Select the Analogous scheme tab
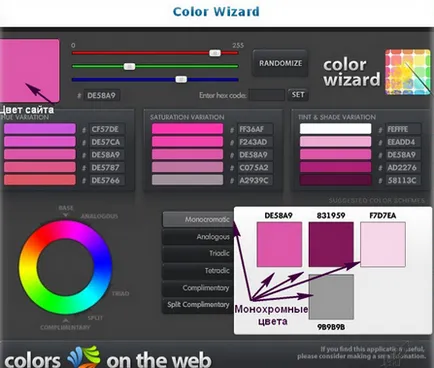 (198, 237)
